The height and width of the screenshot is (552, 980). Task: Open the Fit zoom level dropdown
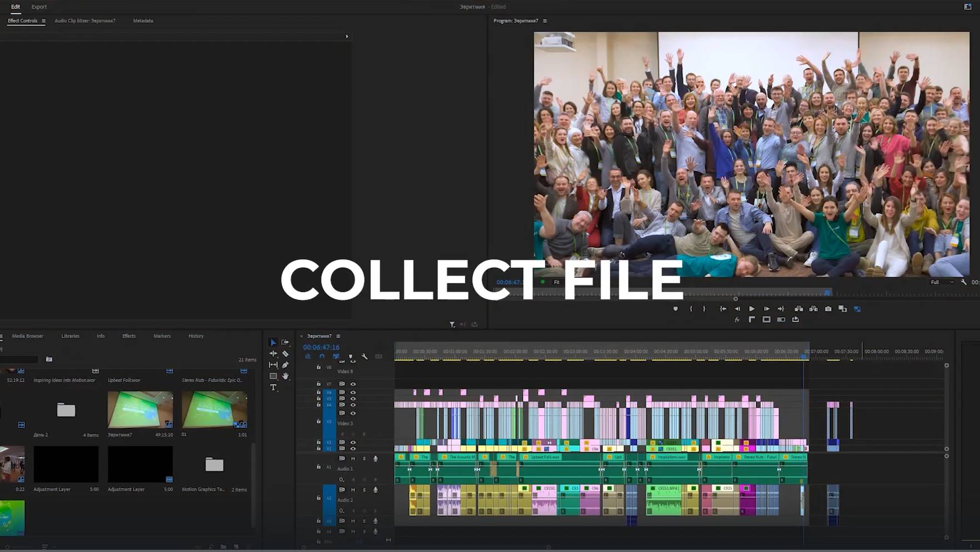557,282
